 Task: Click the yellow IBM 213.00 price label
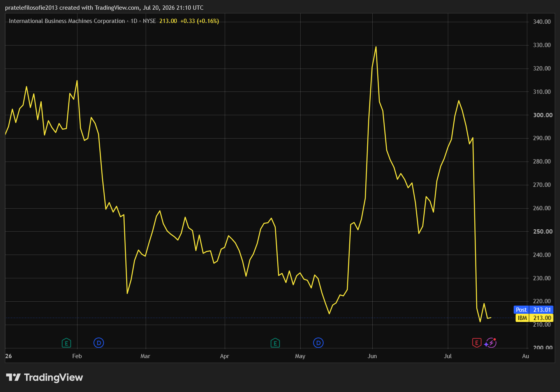[534, 318]
